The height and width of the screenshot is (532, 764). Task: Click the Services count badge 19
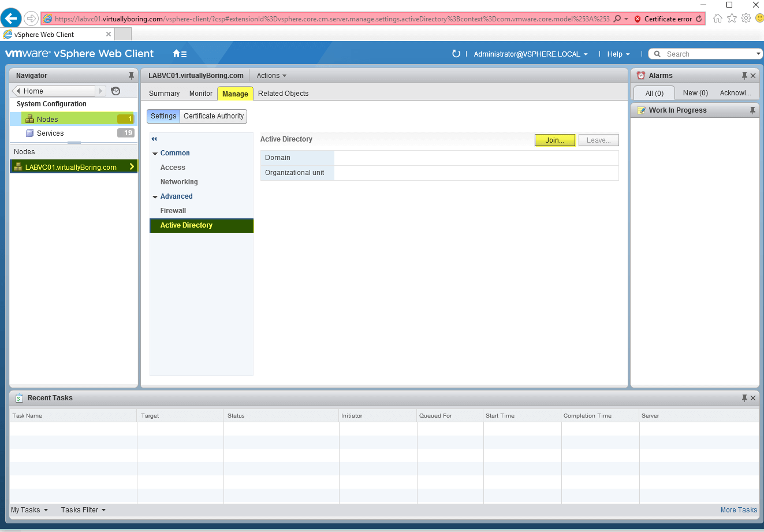pos(125,133)
